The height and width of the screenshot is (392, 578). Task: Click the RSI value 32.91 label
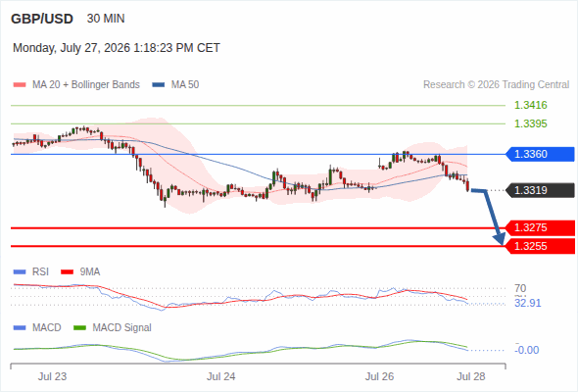[x=528, y=303]
